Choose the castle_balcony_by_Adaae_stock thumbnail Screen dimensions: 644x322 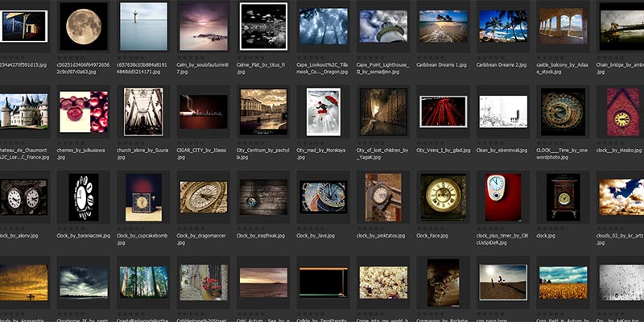pos(563,27)
